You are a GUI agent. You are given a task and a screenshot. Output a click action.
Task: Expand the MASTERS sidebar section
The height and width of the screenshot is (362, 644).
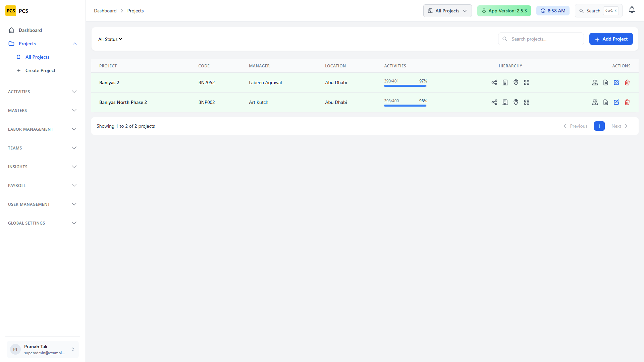tap(42, 110)
